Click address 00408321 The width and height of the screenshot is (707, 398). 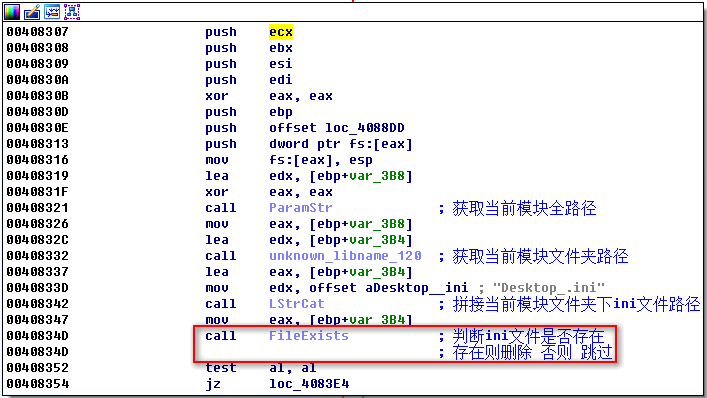point(37,208)
